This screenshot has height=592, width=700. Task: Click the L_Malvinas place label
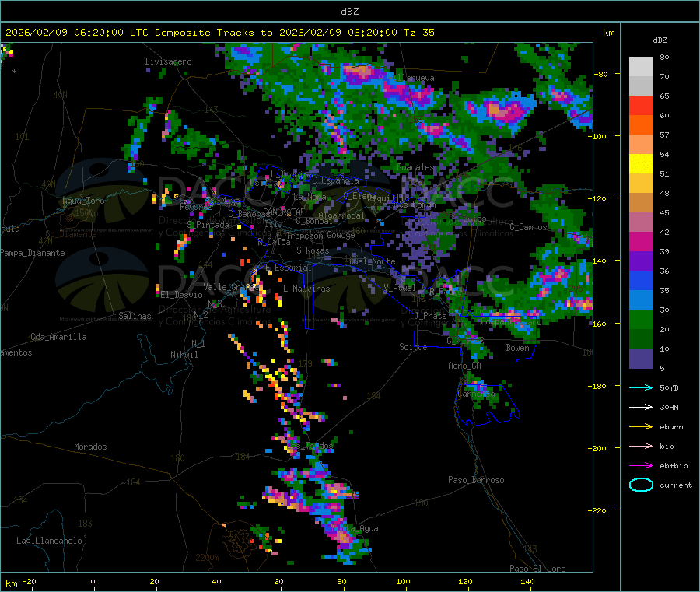pyautogui.click(x=306, y=289)
